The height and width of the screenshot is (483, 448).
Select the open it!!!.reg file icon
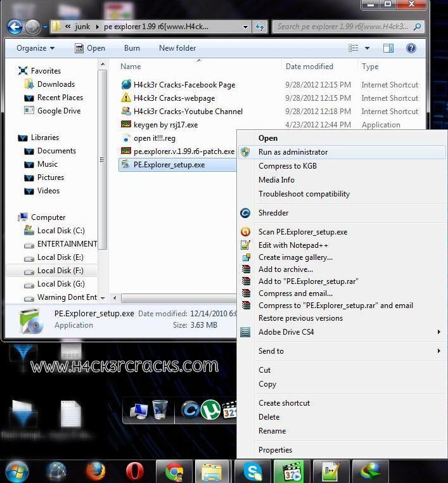pyautogui.click(x=126, y=138)
